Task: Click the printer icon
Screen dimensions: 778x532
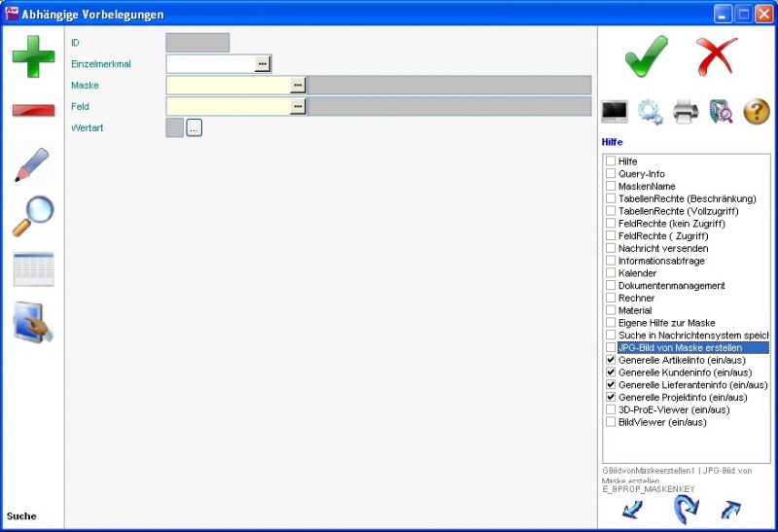Action: [x=686, y=112]
